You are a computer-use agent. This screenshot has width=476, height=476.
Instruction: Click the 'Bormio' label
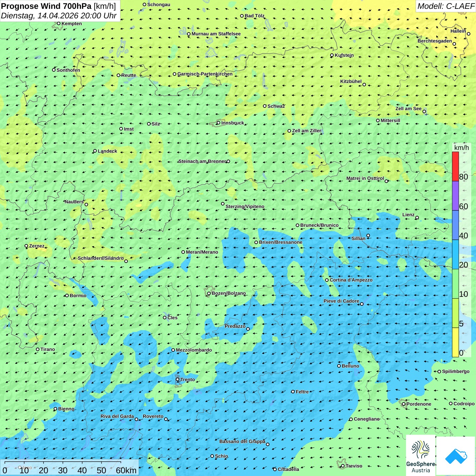pos(78,295)
